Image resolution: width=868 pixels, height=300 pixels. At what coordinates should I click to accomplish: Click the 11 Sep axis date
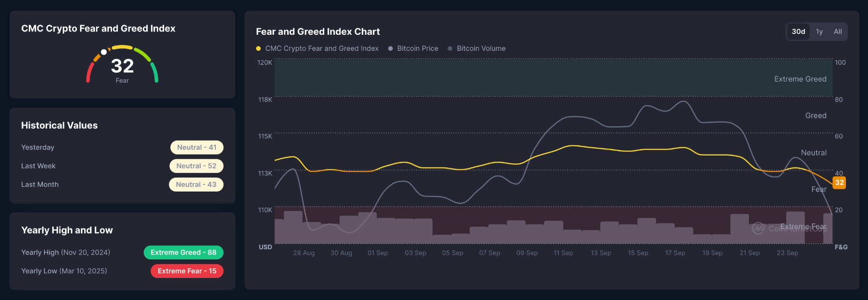point(563,253)
